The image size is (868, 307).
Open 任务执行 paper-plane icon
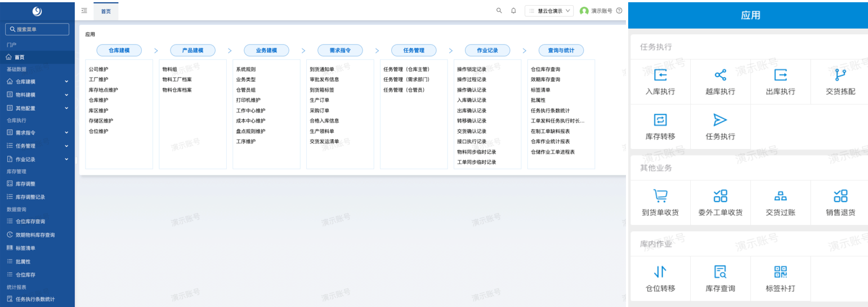pos(720,120)
